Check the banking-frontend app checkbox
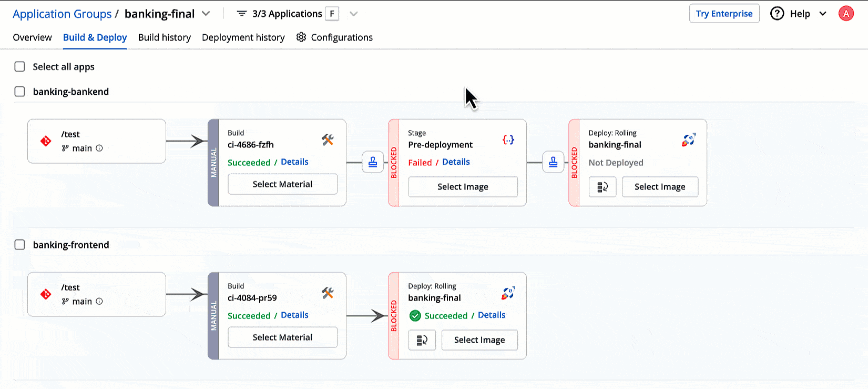The width and height of the screenshot is (868, 389). pos(20,245)
